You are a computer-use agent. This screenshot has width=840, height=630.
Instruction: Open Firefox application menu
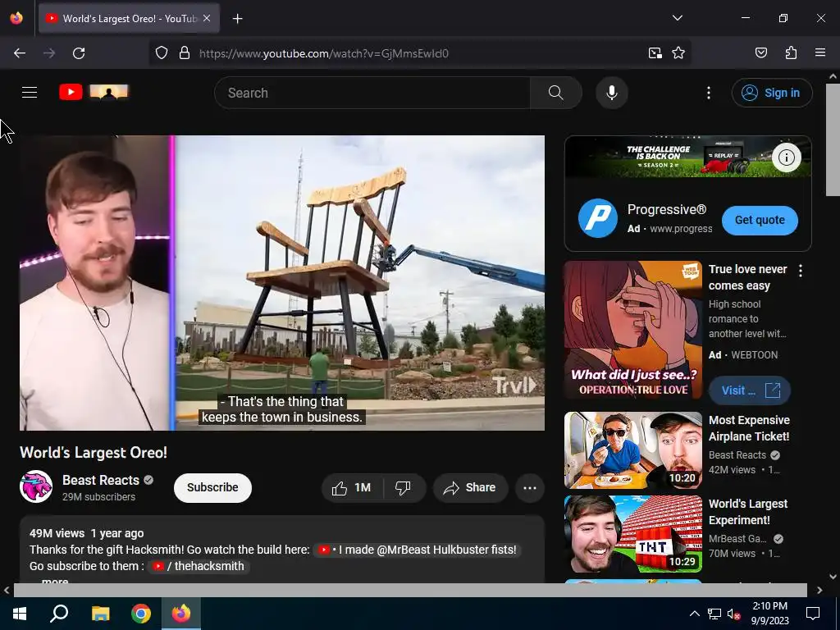pyautogui.click(x=819, y=53)
